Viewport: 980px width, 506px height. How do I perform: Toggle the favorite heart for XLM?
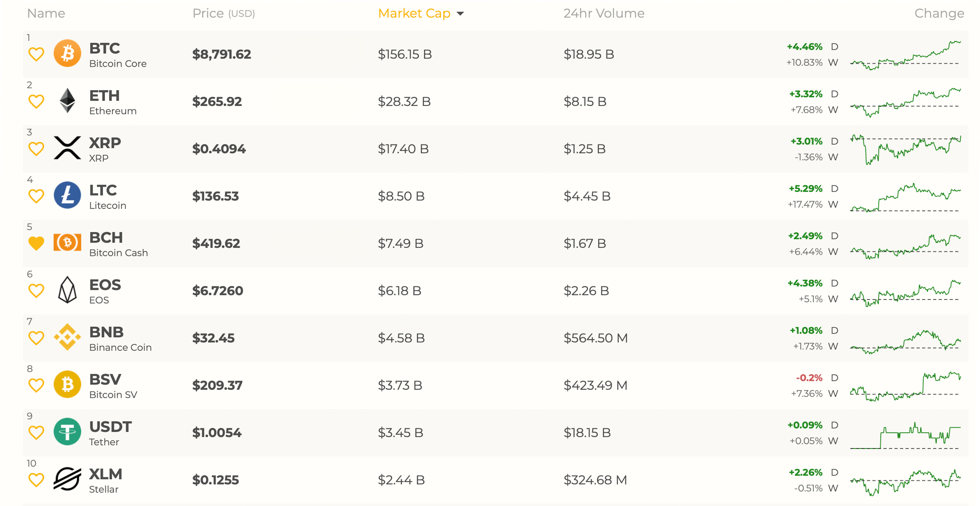tap(37, 480)
